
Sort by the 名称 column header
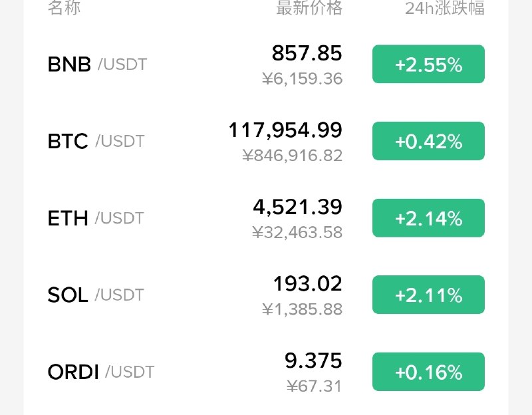(64, 7)
